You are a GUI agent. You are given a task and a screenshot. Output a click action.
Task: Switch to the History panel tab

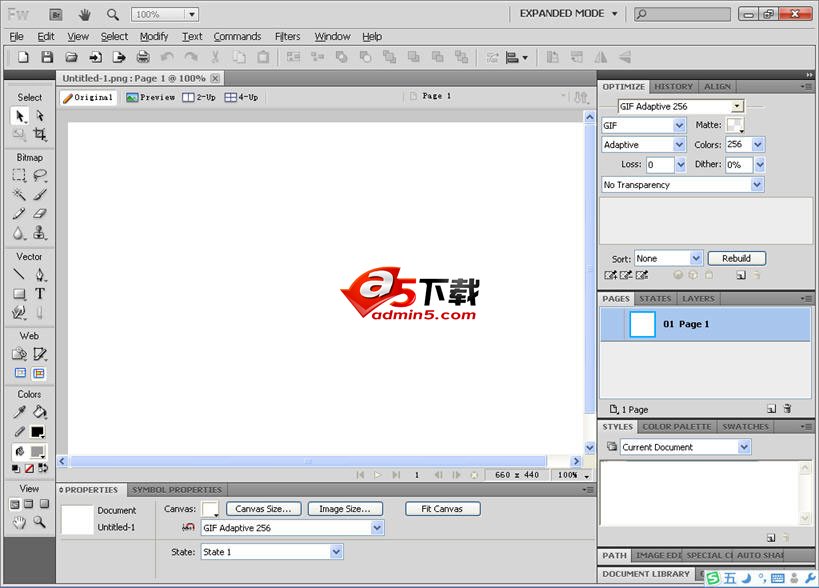point(673,87)
